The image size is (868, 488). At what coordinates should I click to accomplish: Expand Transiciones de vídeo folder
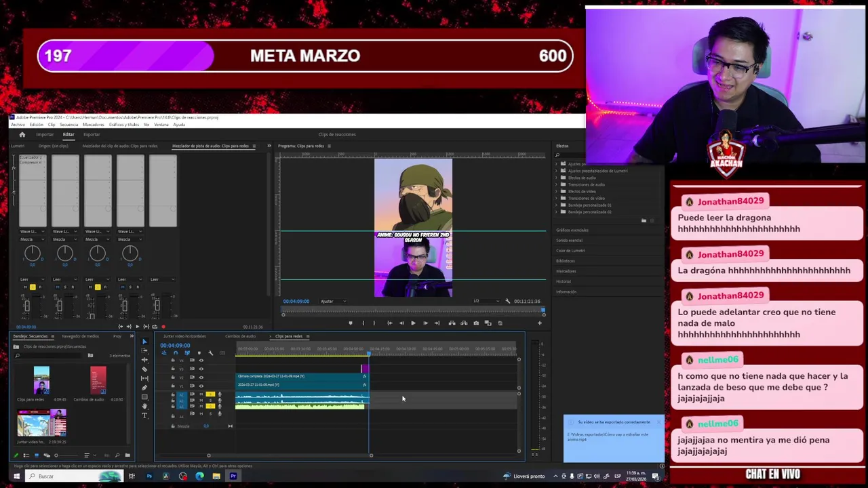click(x=556, y=198)
